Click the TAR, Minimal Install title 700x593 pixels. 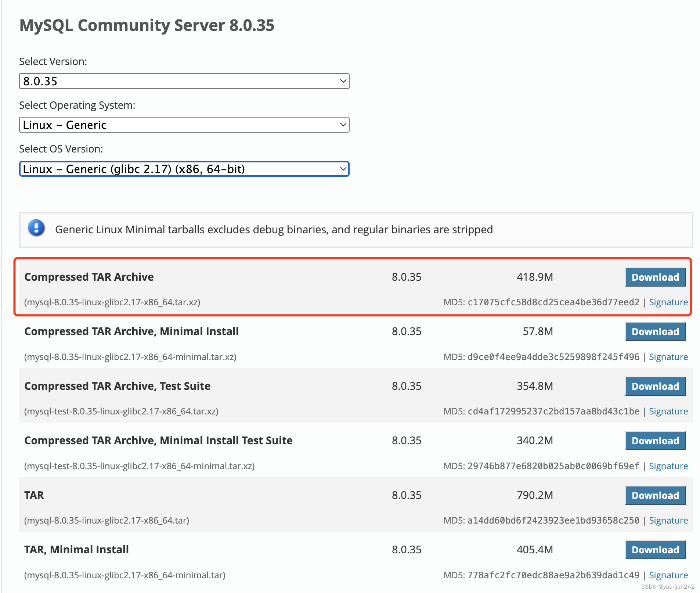76,550
